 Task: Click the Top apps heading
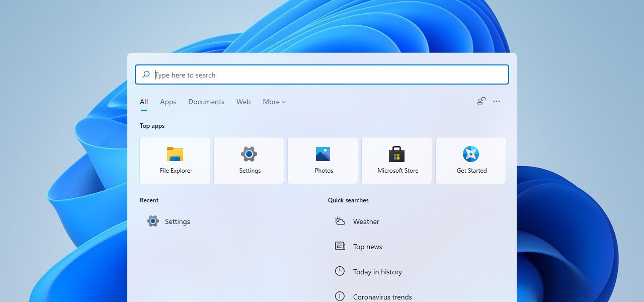coord(152,126)
